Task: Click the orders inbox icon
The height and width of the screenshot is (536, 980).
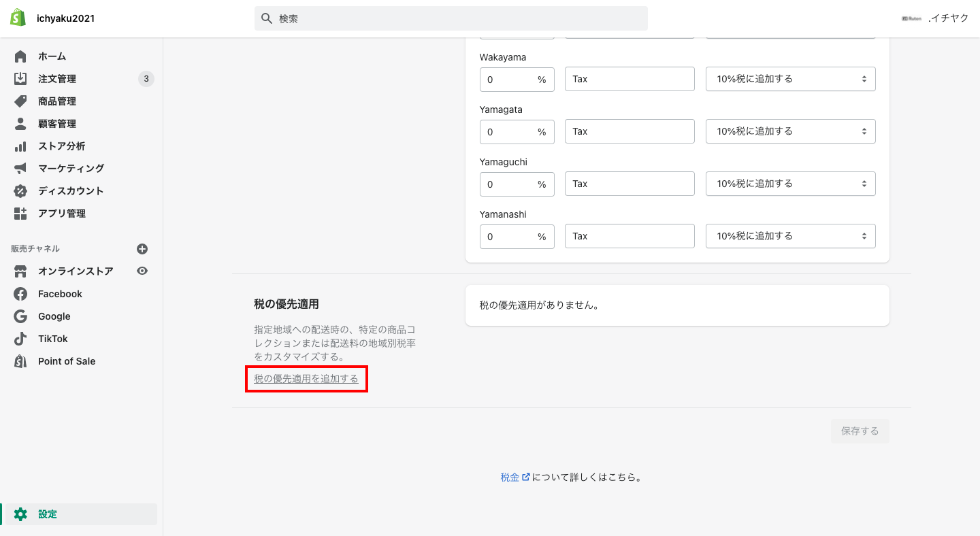Action: (x=20, y=79)
